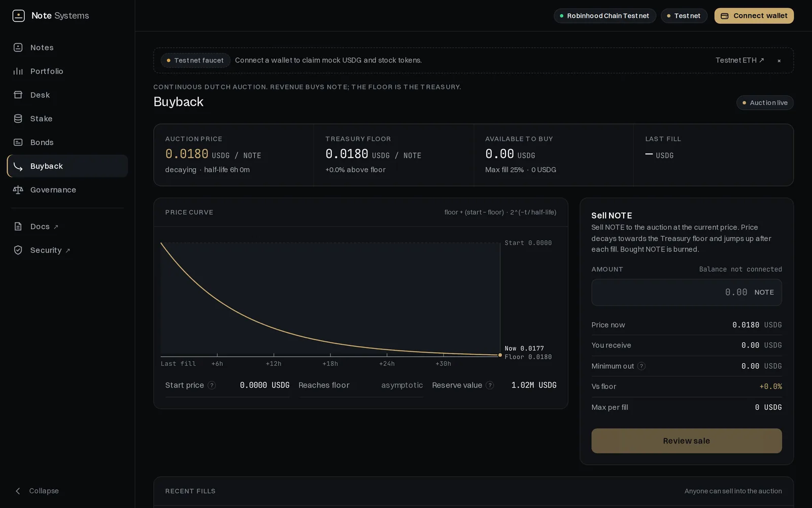Click the Docs document icon

tap(18, 227)
